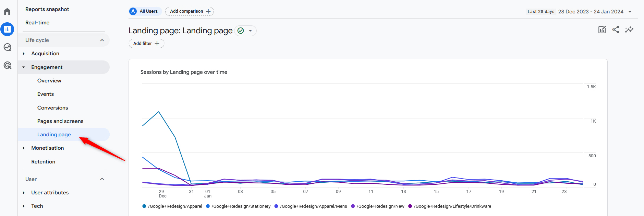Click the green report status check icon
Screen dimensions: 644x216
click(241, 31)
